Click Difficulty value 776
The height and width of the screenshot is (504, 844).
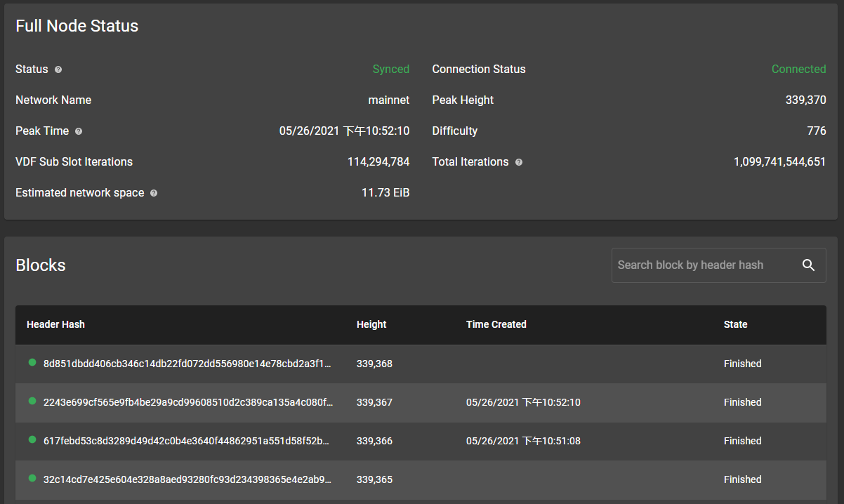coord(817,131)
